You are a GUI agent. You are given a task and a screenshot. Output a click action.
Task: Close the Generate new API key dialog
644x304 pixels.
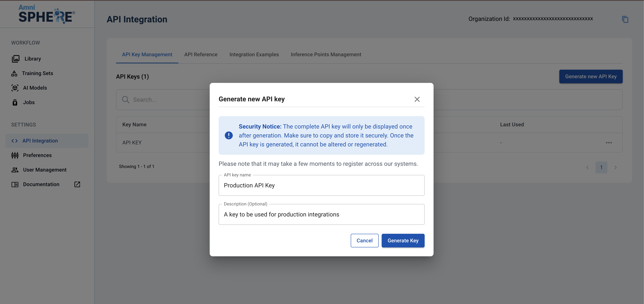pyautogui.click(x=417, y=99)
